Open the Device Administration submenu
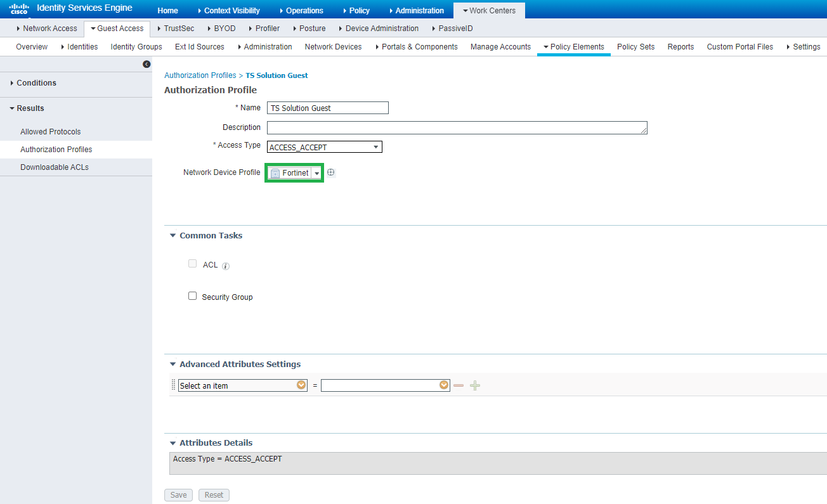The image size is (827, 504). point(379,29)
